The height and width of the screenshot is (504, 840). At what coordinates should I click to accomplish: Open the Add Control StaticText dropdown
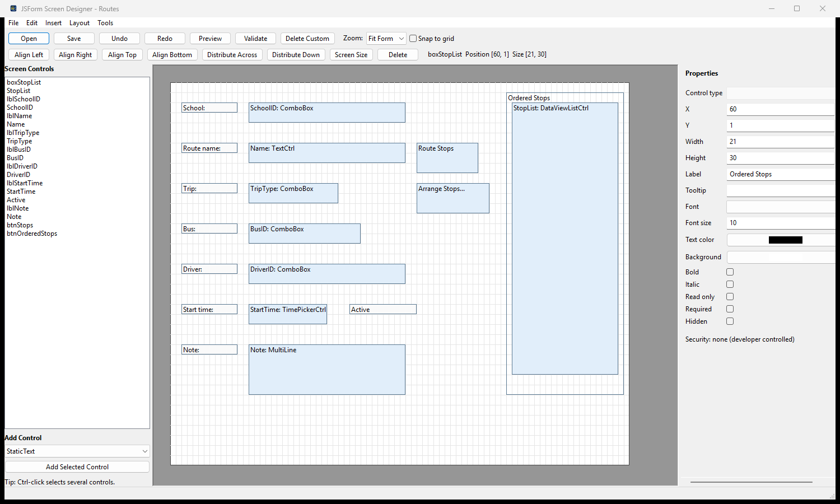pos(77,451)
